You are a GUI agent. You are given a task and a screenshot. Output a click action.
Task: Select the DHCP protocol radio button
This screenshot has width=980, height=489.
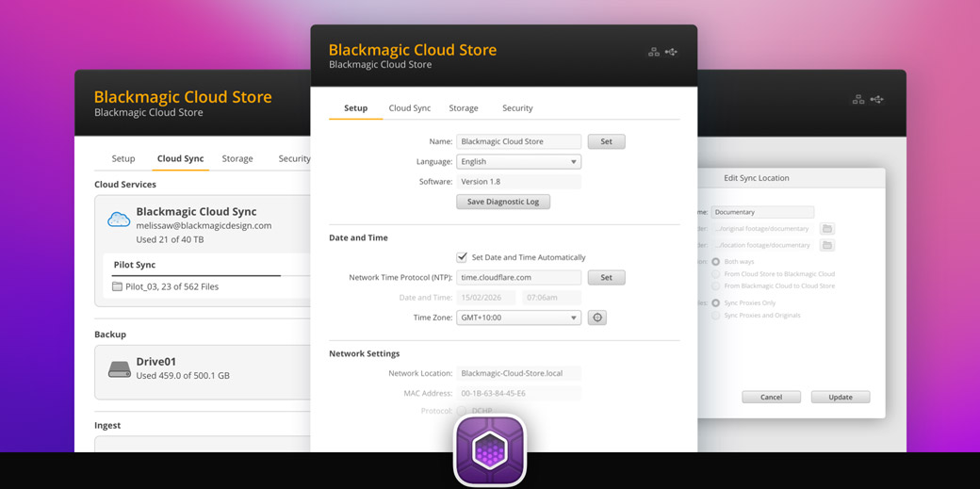pos(462,411)
